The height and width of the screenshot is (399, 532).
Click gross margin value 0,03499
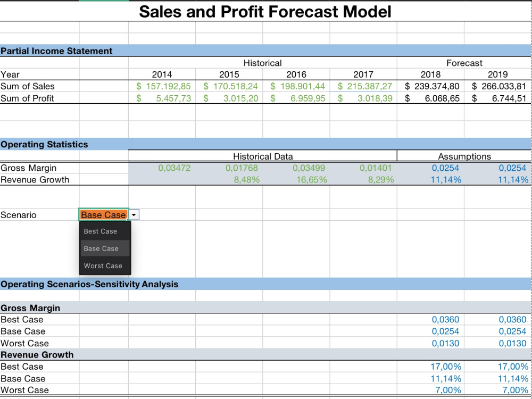309,168
